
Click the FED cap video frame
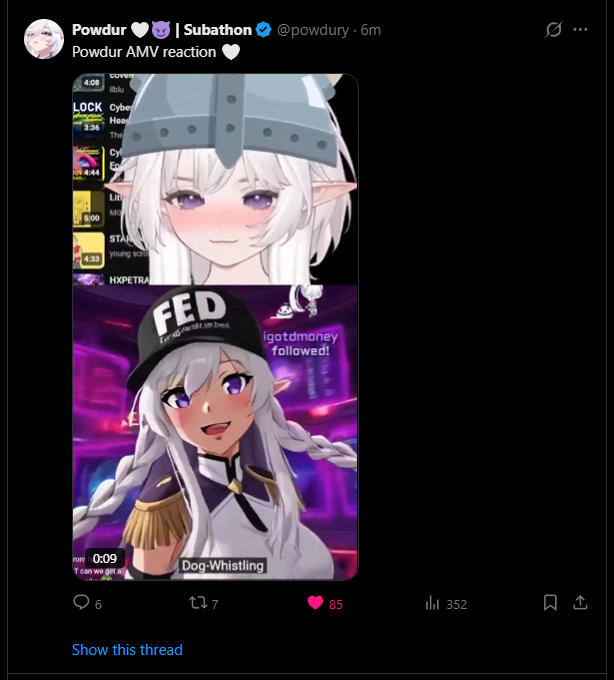coord(215,432)
